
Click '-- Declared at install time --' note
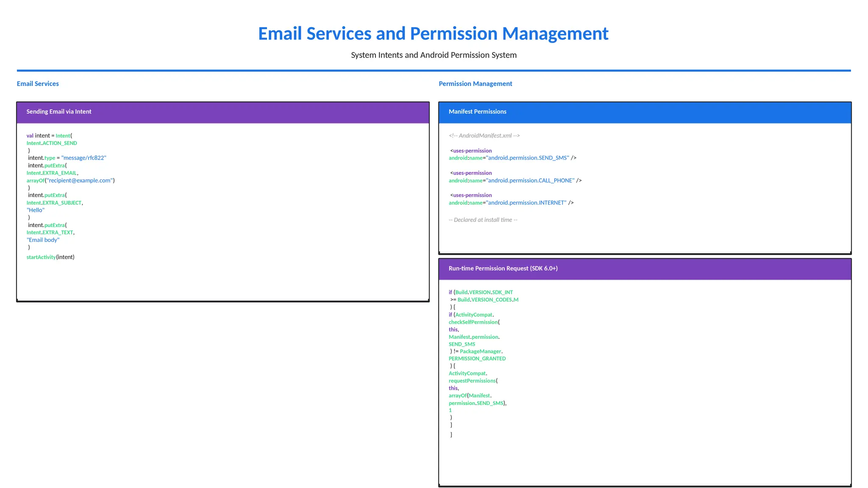coord(483,220)
